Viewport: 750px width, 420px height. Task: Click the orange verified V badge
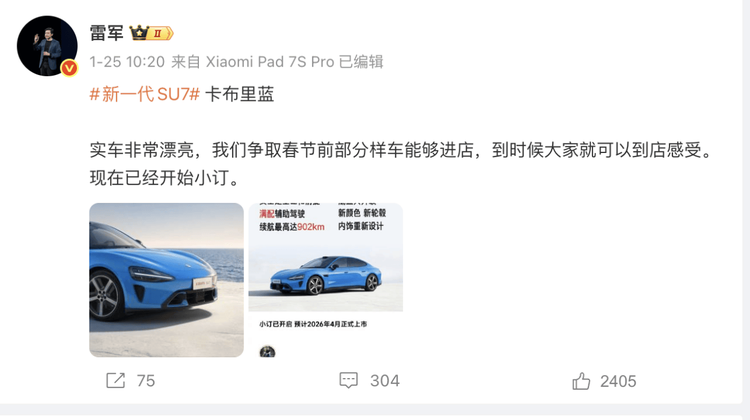coord(69,68)
